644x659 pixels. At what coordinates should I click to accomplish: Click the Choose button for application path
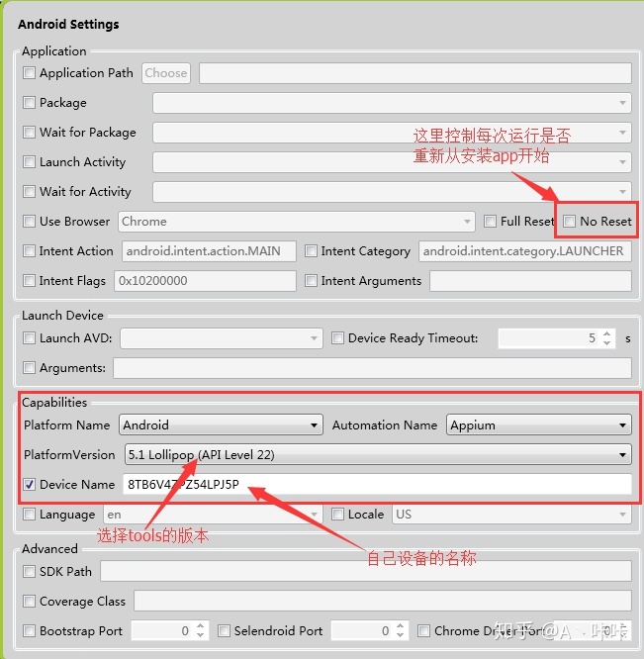(x=166, y=73)
